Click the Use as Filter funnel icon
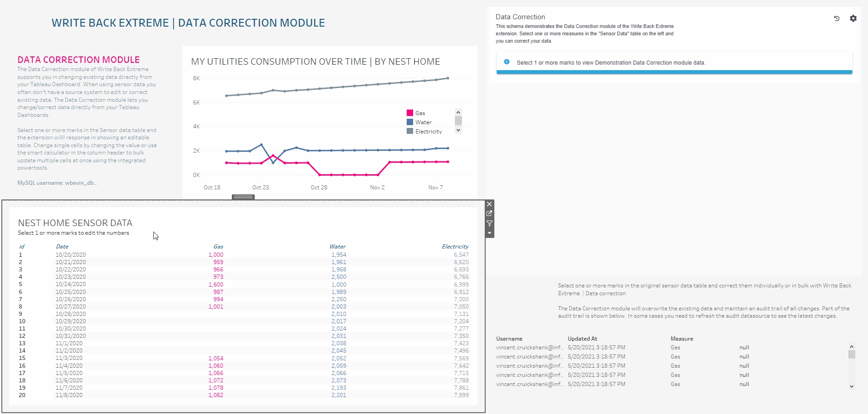The height and width of the screenshot is (414, 868). (489, 224)
